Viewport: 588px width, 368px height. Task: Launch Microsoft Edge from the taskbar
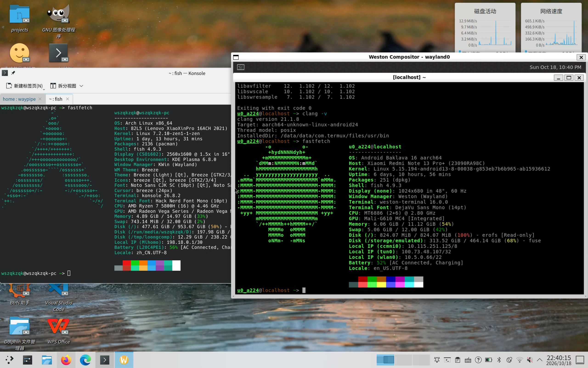pyautogui.click(x=85, y=360)
